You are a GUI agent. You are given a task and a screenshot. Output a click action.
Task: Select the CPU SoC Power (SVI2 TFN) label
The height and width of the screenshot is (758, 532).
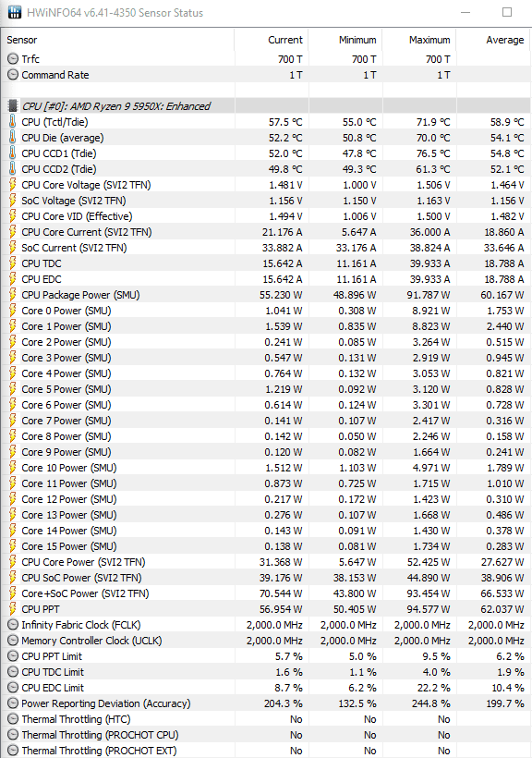tap(81, 578)
